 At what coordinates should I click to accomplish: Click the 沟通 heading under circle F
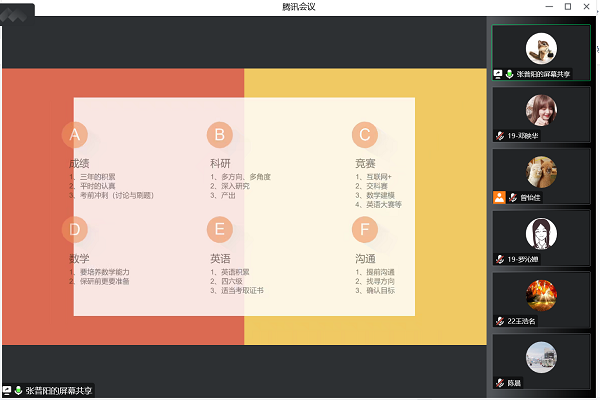tap(365, 258)
